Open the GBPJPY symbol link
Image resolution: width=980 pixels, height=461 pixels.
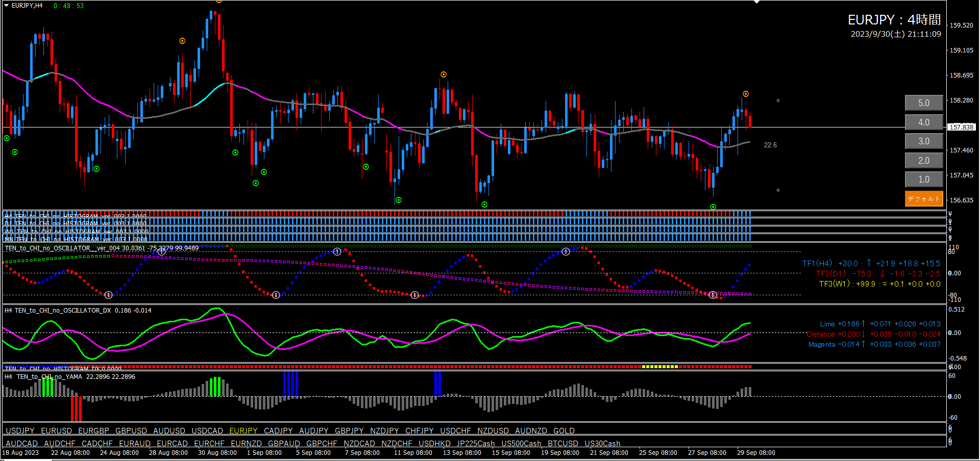pos(349,431)
